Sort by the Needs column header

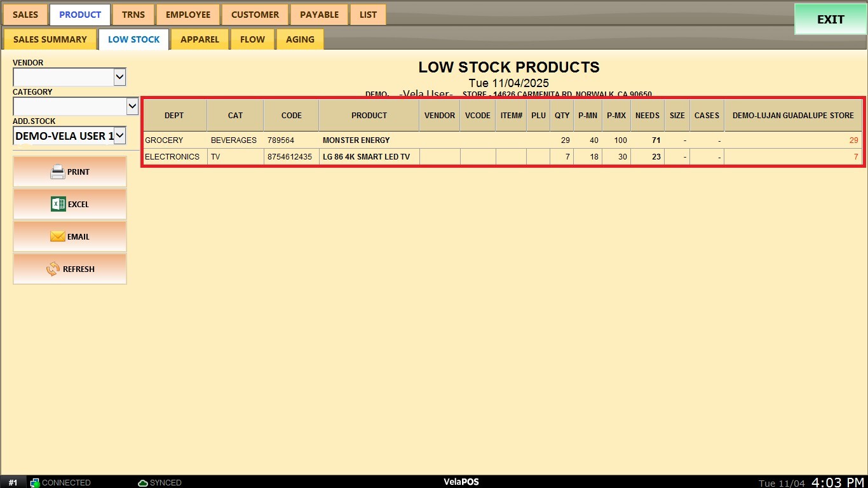pyautogui.click(x=647, y=116)
